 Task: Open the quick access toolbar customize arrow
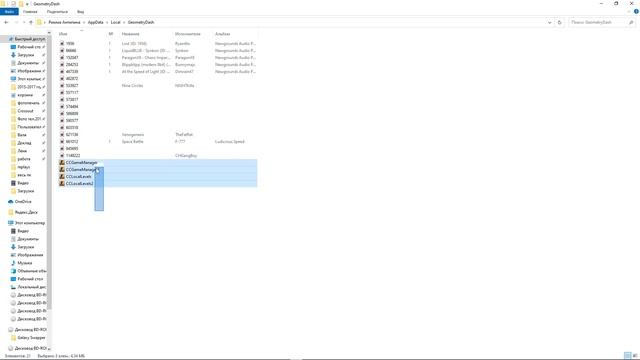[27, 4]
